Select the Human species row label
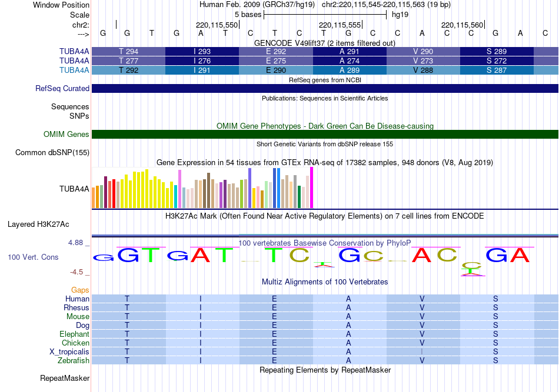Viewport: 559px width, 392px height. (77, 299)
